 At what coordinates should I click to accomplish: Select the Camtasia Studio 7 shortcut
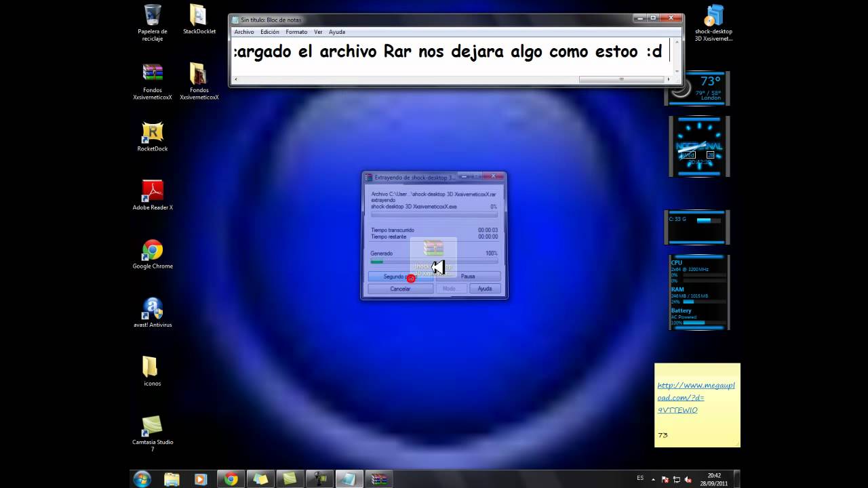pyautogui.click(x=153, y=434)
